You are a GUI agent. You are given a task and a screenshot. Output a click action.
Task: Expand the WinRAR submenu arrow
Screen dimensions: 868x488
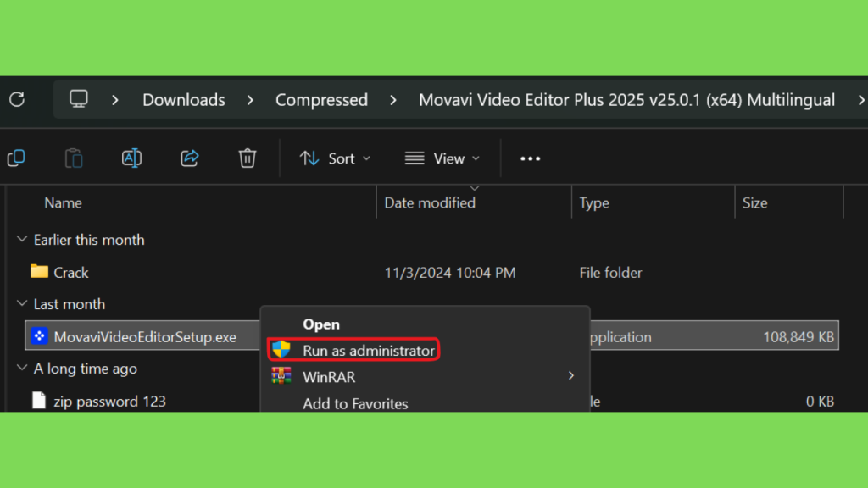(571, 376)
